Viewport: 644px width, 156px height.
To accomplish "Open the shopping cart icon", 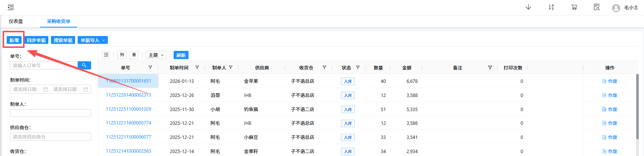I will 574,7.
